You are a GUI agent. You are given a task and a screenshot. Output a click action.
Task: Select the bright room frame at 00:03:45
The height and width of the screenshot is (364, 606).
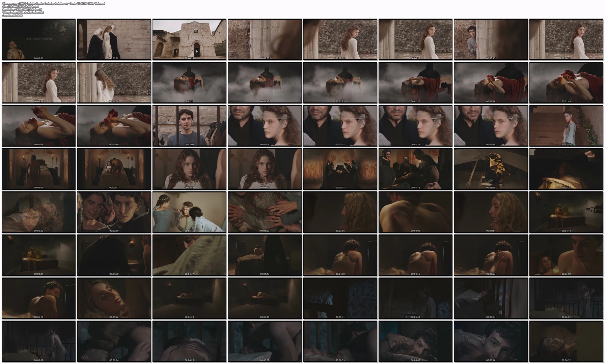(189, 212)
